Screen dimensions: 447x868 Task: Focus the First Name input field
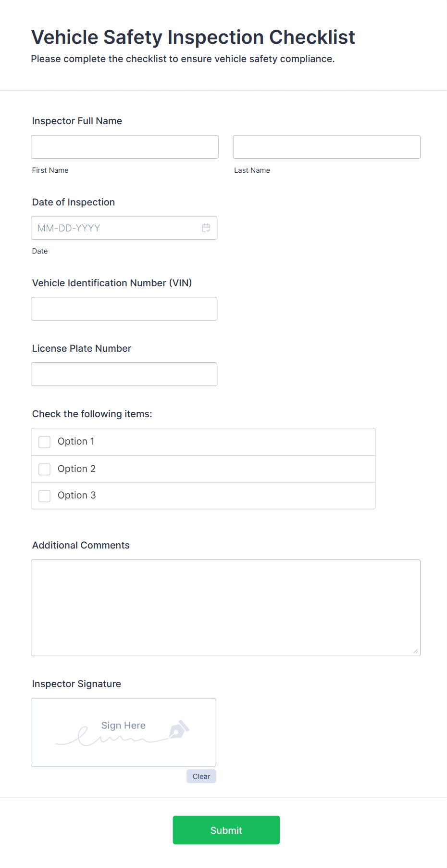(x=124, y=147)
